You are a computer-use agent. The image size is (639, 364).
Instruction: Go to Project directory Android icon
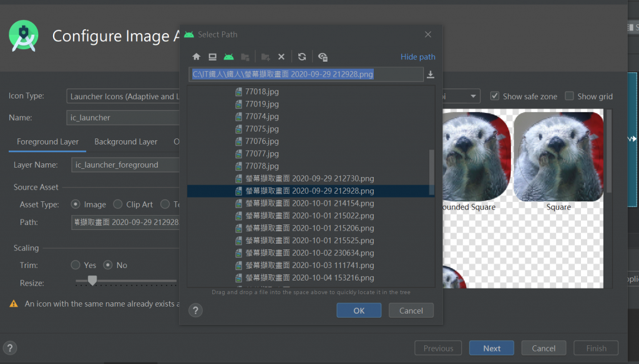(228, 57)
